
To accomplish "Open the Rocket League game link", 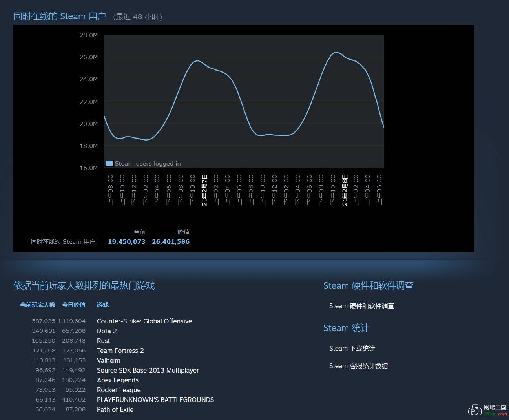I will (119, 390).
